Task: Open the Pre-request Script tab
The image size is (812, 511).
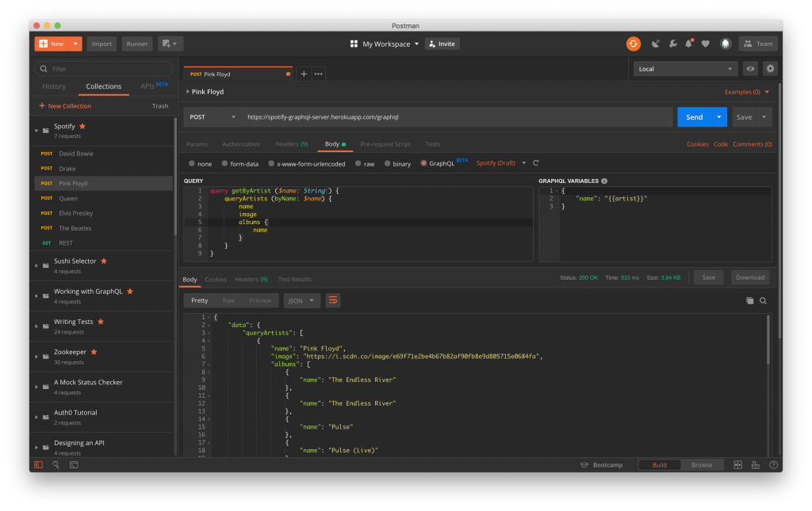Action: [x=385, y=144]
